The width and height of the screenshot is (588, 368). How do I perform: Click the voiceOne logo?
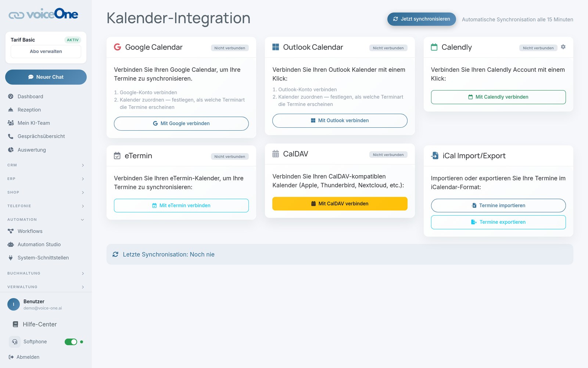(43, 14)
